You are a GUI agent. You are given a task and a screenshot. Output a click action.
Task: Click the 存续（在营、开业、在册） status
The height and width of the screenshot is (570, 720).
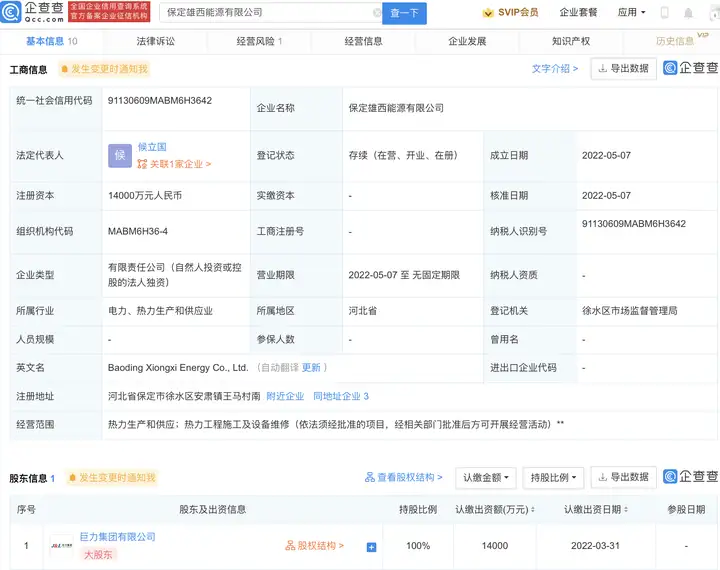pyautogui.click(x=403, y=155)
